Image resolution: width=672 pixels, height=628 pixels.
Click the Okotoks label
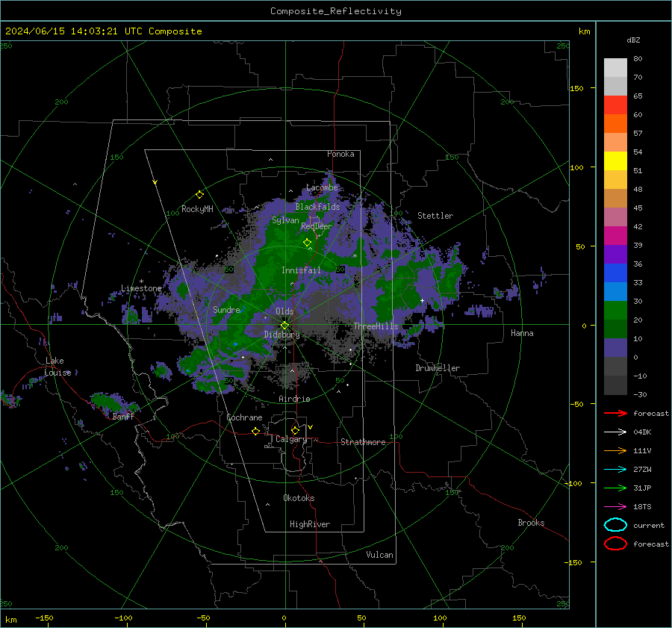[x=299, y=498]
